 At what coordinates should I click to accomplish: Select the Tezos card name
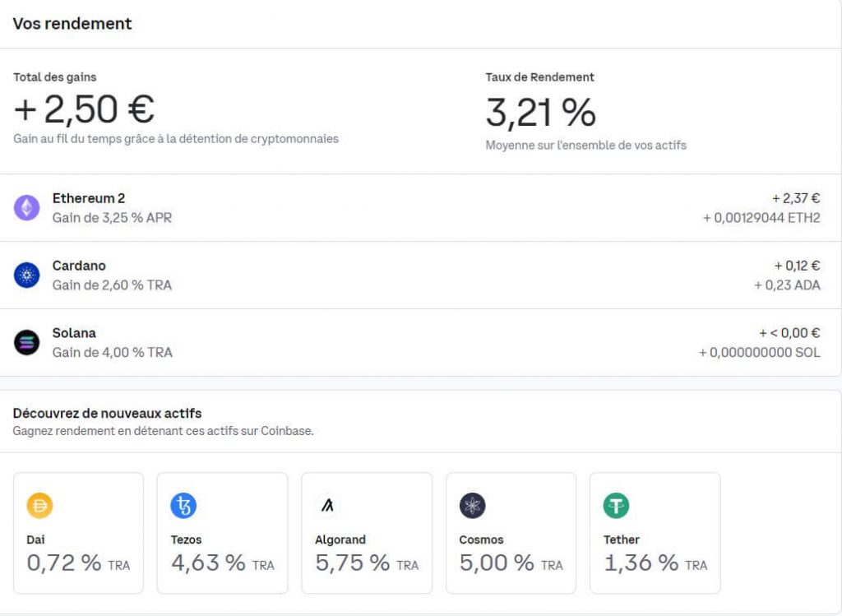(187, 540)
